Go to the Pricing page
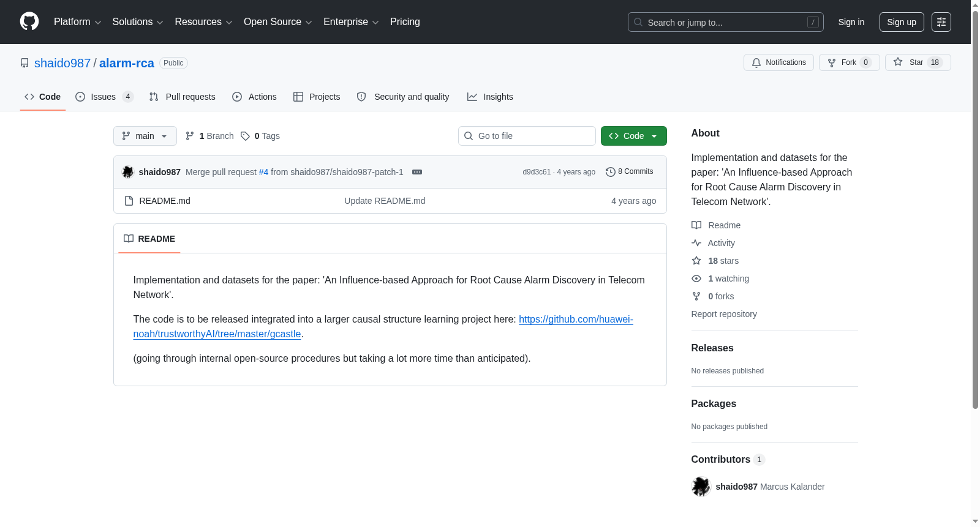The image size is (980, 527). pos(405,22)
